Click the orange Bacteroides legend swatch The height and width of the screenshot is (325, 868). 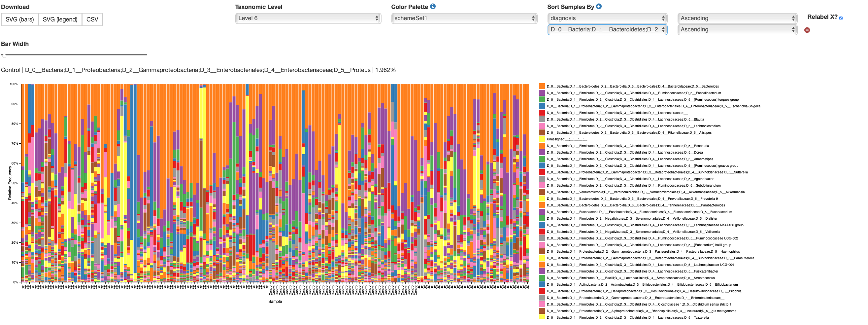coord(542,86)
